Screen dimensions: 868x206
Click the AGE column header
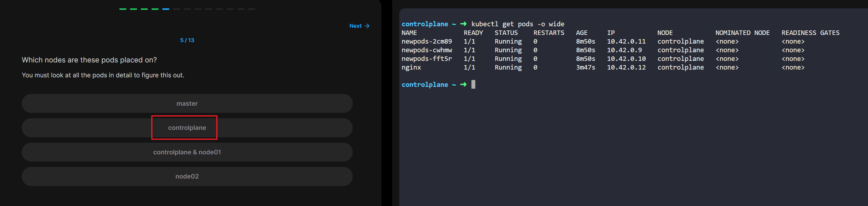point(581,33)
